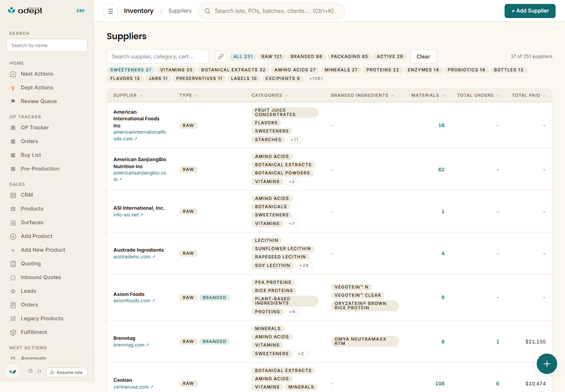This screenshot has height=392, width=565.
Task: Open the Buy List page
Action: coord(47,155)
